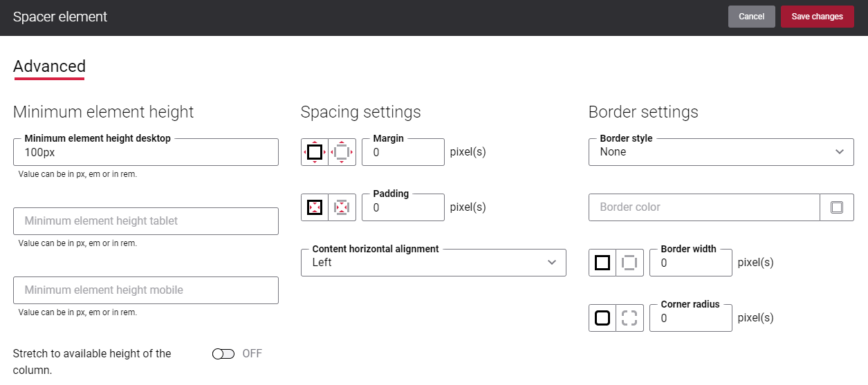The image size is (868, 385).
Task: Select the individual margin sides icon
Action: pyautogui.click(x=342, y=152)
